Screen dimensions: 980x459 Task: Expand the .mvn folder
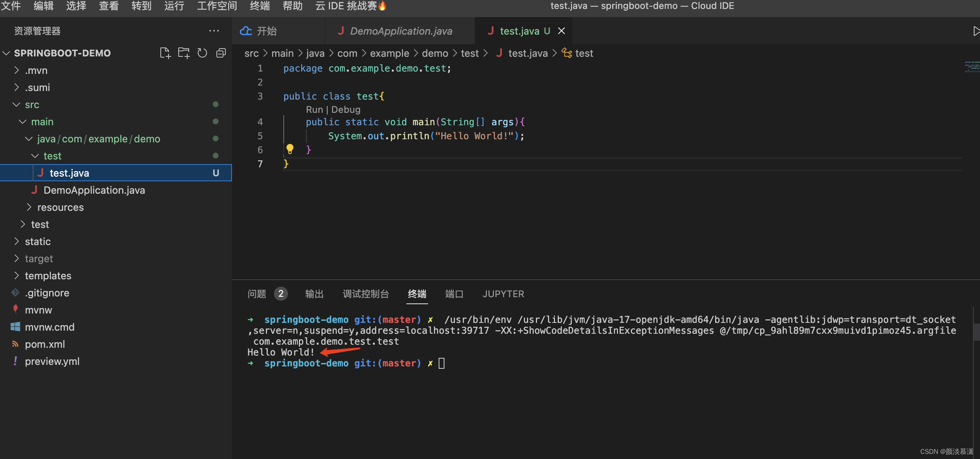click(16, 70)
